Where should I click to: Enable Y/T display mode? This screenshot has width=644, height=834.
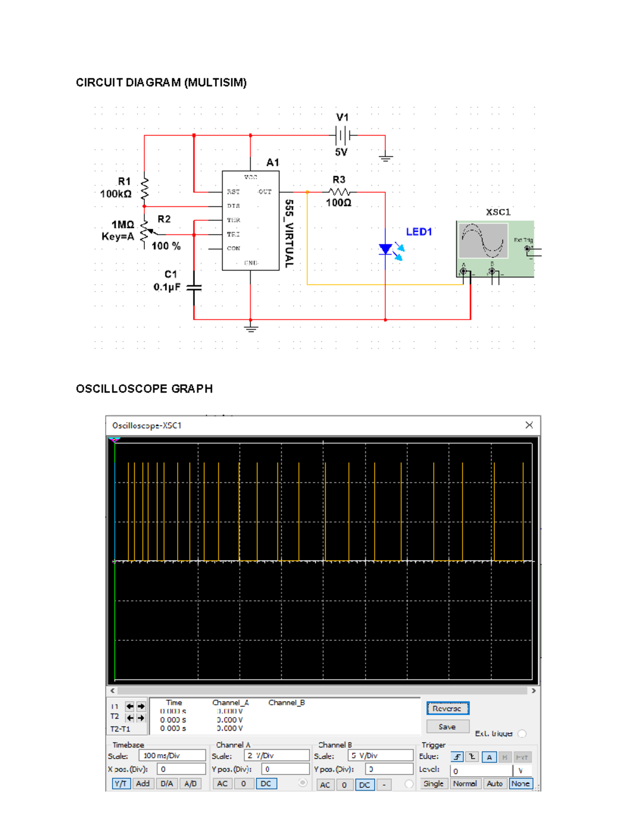click(x=121, y=784)
